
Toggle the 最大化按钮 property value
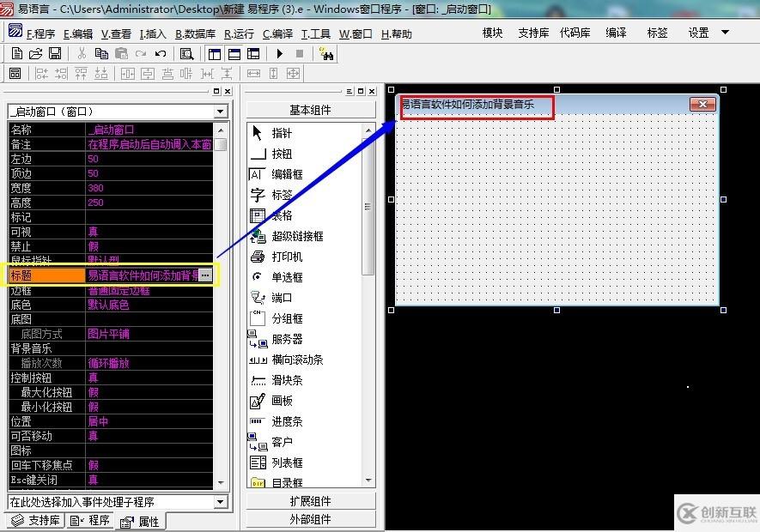click(149, 392)
